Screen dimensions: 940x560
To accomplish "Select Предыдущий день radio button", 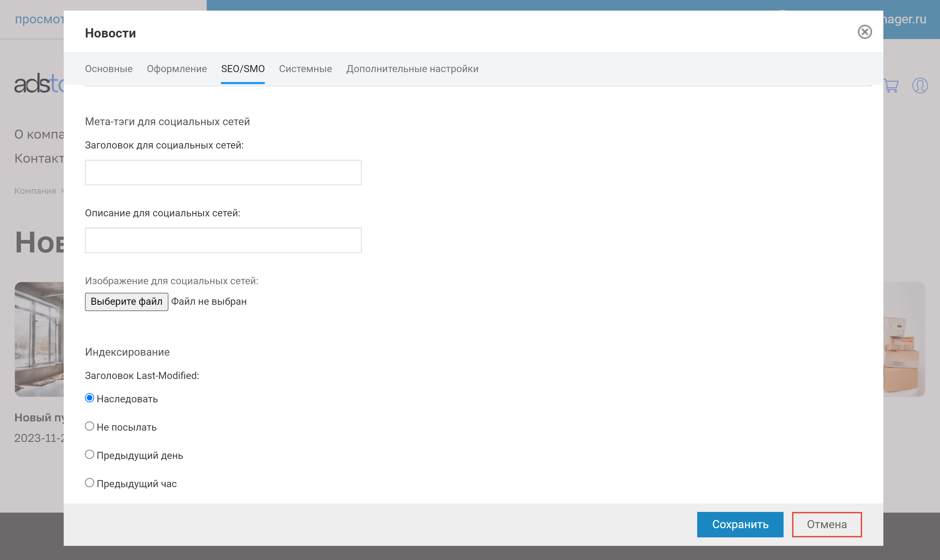I will click(90, 455).
